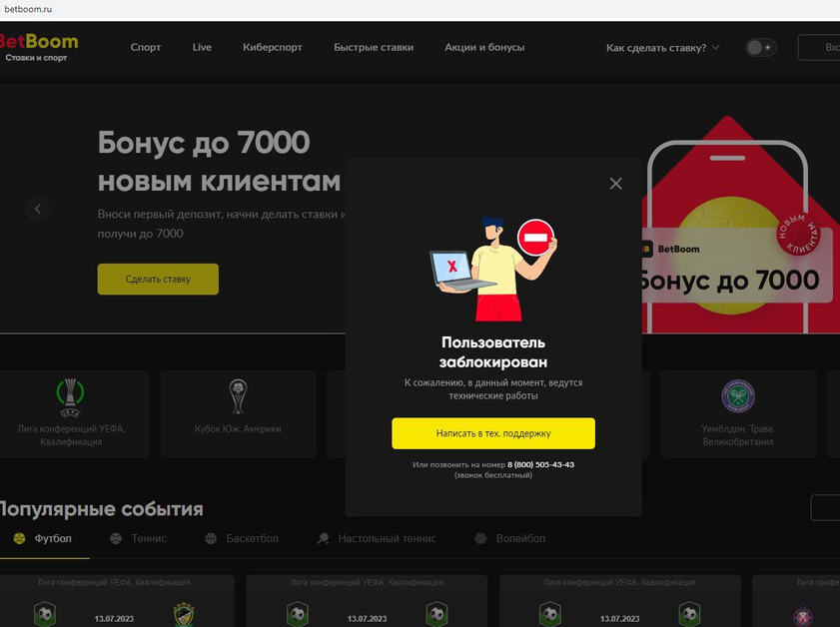Click the UEFA Conference League trophy icon

pos(70,397)
